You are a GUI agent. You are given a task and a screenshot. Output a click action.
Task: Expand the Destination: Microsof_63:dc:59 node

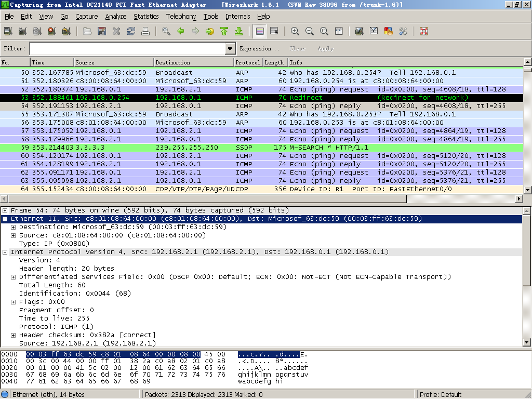(x=13, y=227)
